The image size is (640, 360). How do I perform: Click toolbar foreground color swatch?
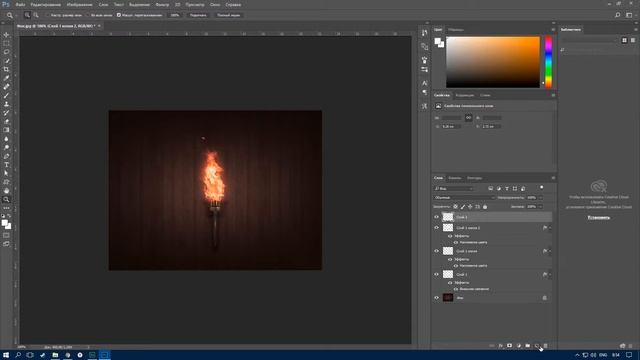coord(4,223)
